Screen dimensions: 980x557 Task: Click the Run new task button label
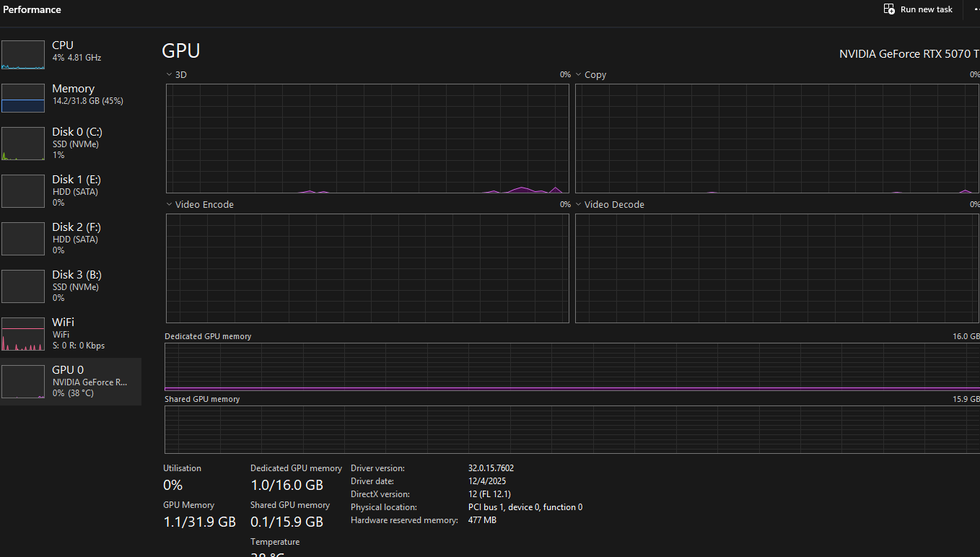(x=927, y=9)
